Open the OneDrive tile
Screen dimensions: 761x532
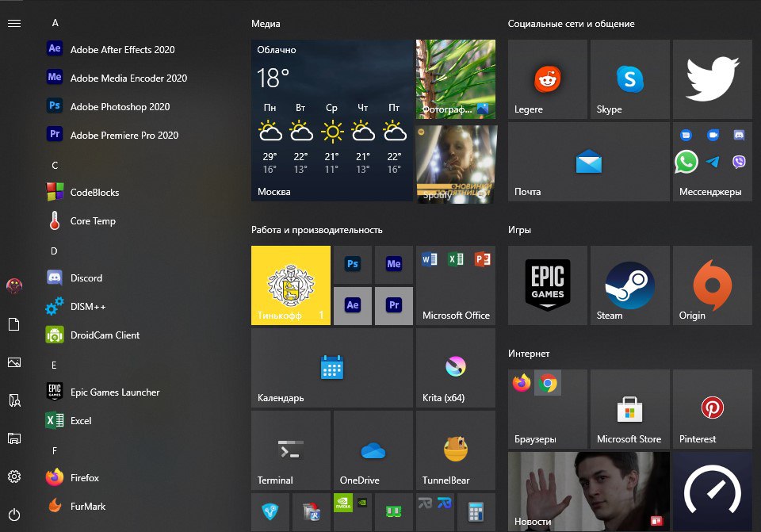(373, 450)
